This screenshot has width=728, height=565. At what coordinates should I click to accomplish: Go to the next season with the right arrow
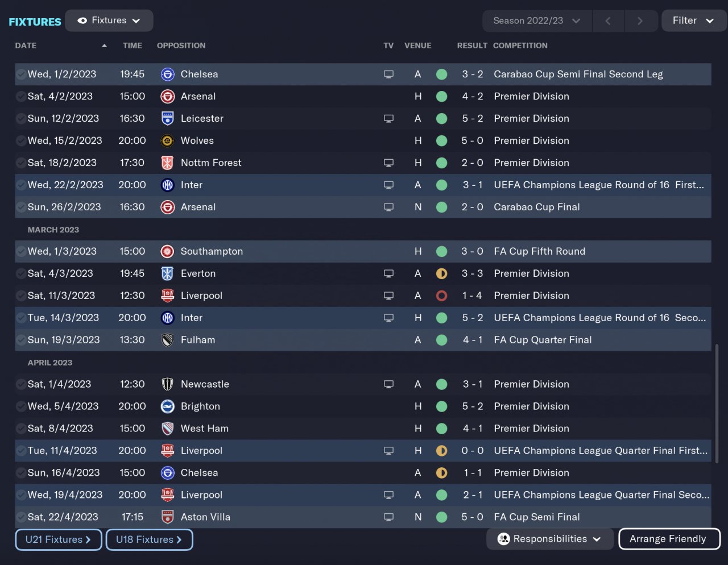click(640, 21)
